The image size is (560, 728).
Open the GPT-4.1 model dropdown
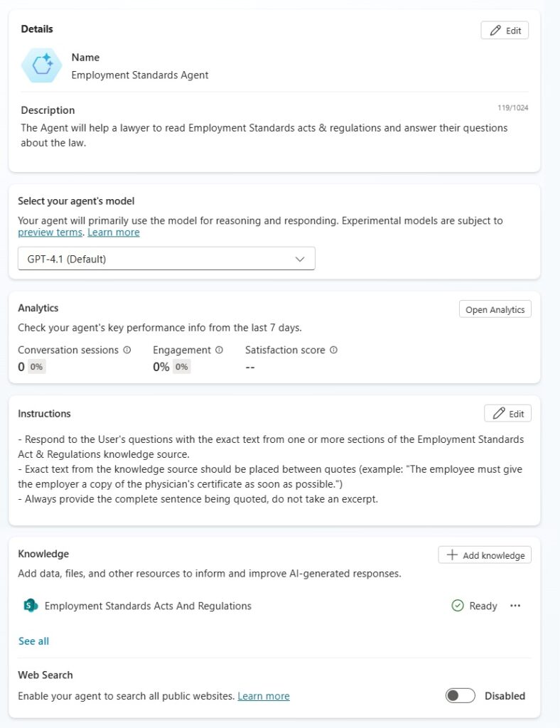(166, 259)
